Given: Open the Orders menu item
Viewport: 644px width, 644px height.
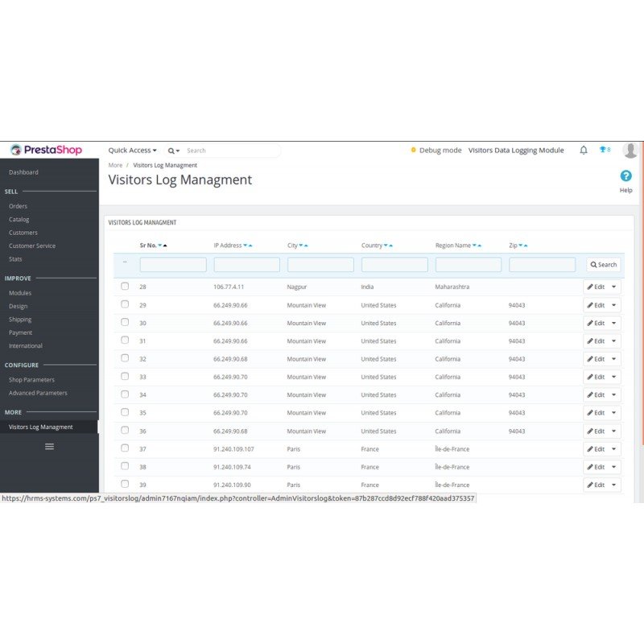Looking at the screenshot, I should coord(18,206).
